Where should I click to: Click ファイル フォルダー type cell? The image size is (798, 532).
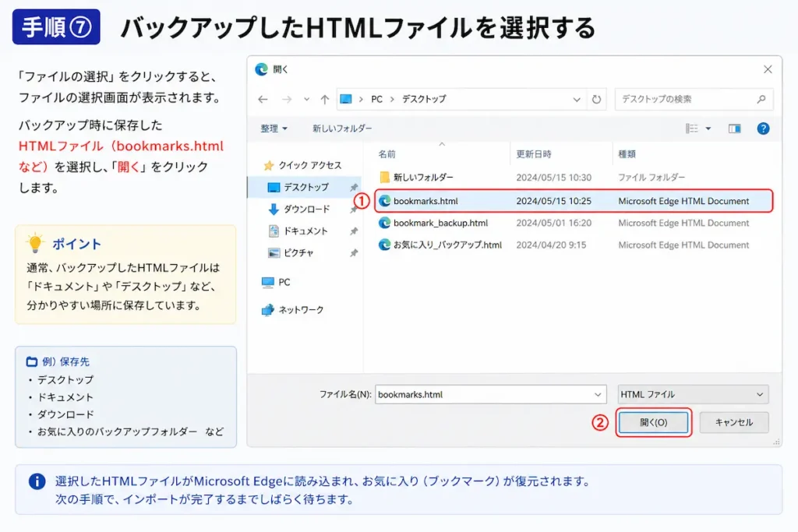[651, 178]
